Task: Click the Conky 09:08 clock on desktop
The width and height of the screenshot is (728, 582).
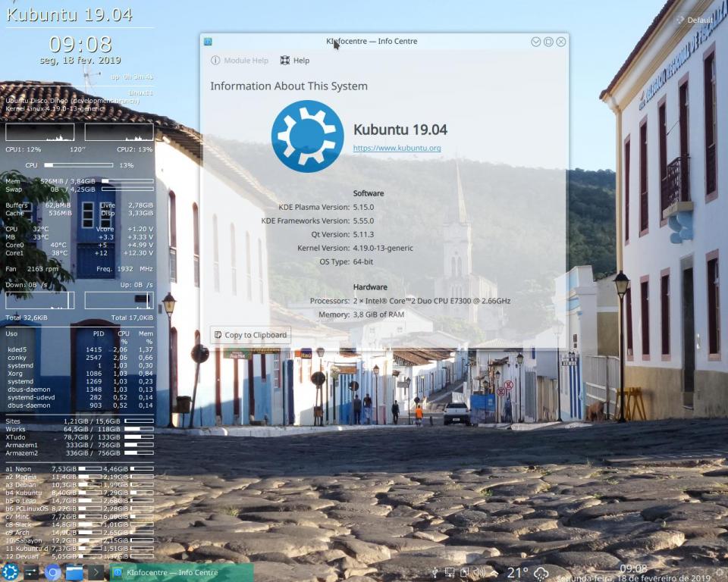Action: (x=81, y=45)
